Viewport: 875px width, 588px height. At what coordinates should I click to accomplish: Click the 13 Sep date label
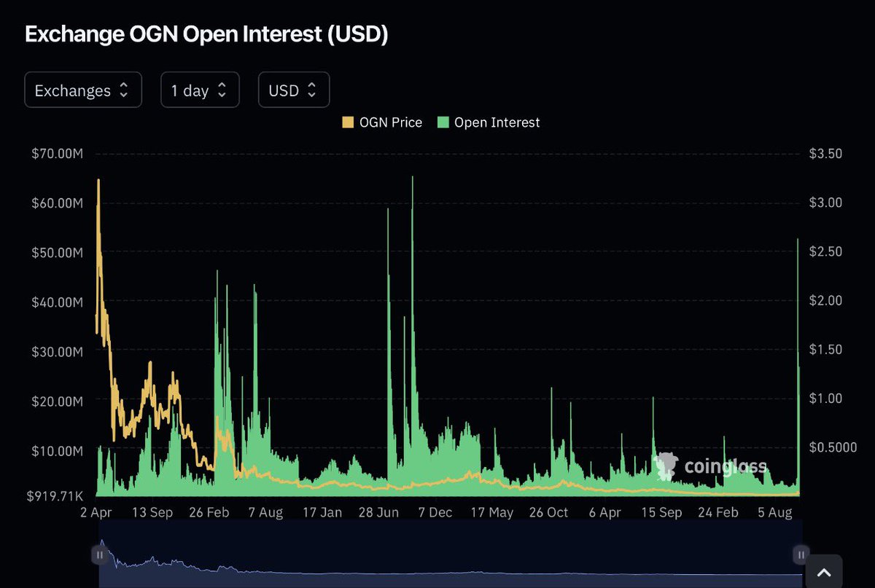click(x=152, y=513)
